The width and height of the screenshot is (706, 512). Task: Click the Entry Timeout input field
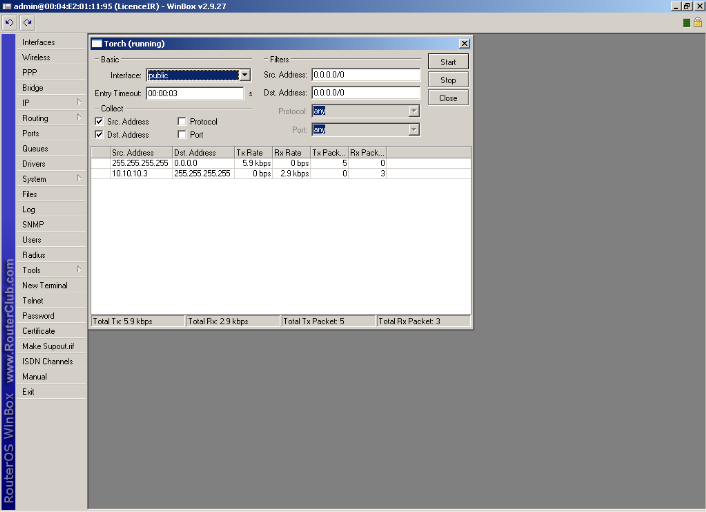click(194, 94)
